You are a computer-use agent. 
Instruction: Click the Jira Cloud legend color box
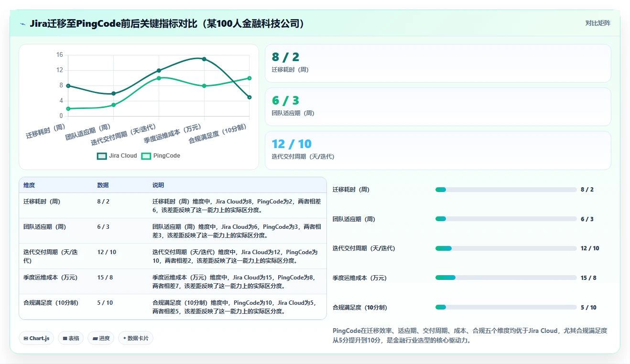pos(102,156)
